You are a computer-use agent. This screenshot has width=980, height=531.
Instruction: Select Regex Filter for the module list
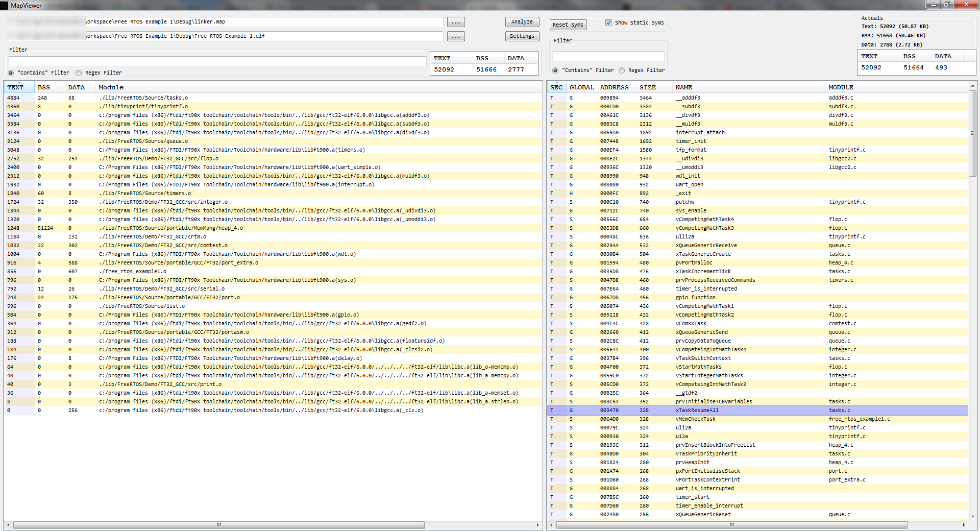79,73
